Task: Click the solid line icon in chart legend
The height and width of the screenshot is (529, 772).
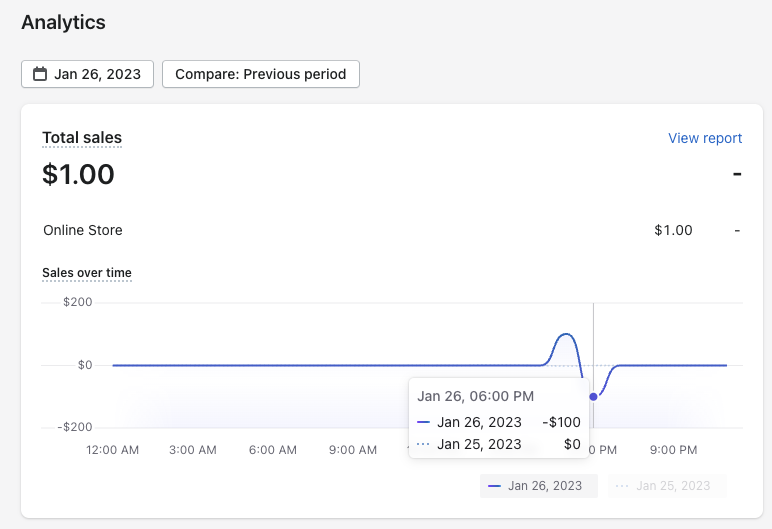Action: [x=494, y=486]
